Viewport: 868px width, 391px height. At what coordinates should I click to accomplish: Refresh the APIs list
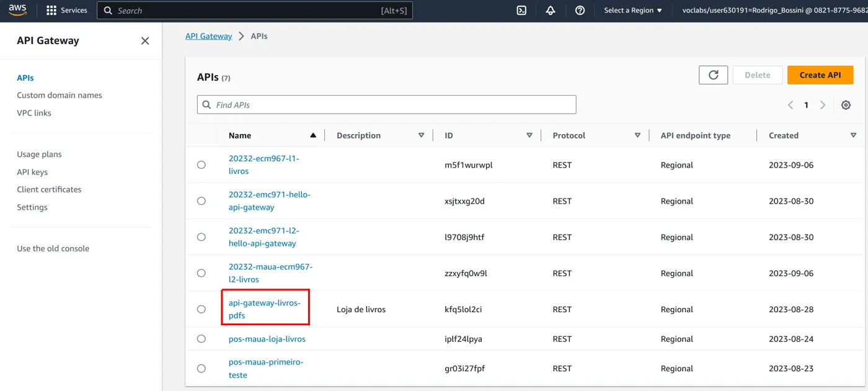pos(713,75)
